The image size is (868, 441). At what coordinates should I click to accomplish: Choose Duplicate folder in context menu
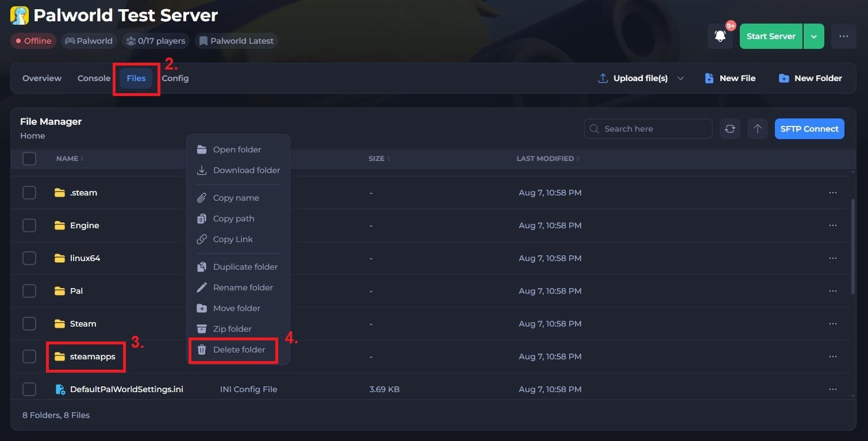click(238, 267)
